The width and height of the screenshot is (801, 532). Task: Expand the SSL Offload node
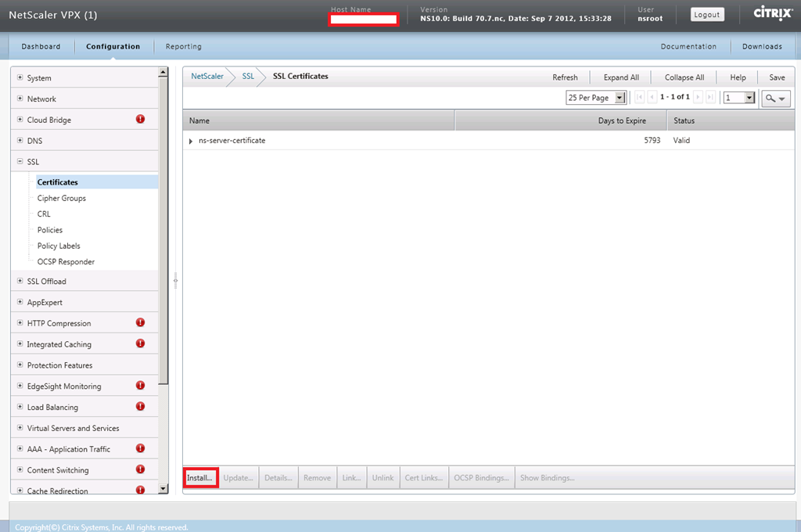20,281
